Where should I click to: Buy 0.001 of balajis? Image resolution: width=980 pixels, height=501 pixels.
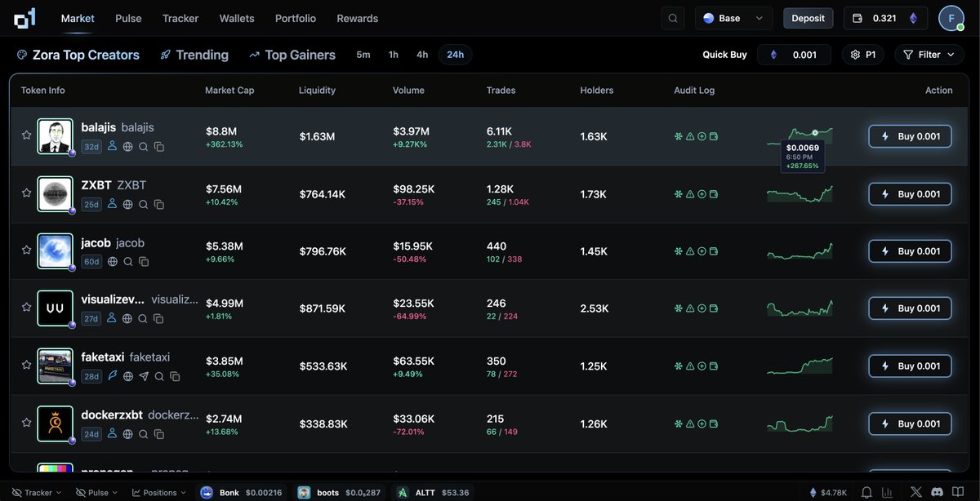[910, 136]
